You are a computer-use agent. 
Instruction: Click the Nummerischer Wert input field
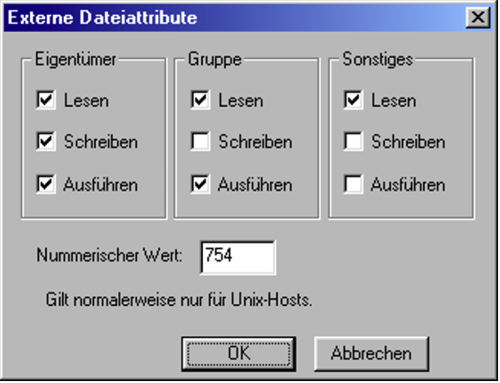(x=238, y=257)
